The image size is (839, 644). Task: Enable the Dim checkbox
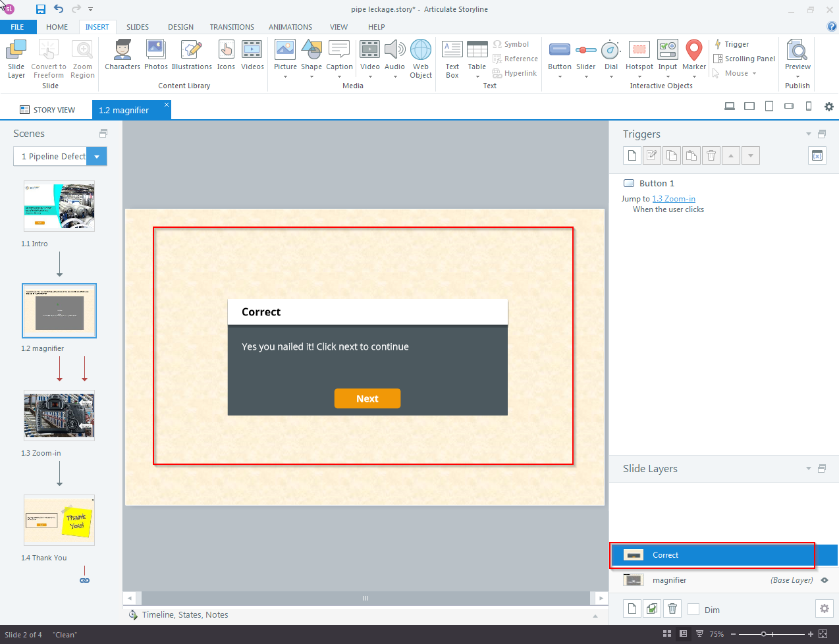pyautogui.click(x=693, y=610)
